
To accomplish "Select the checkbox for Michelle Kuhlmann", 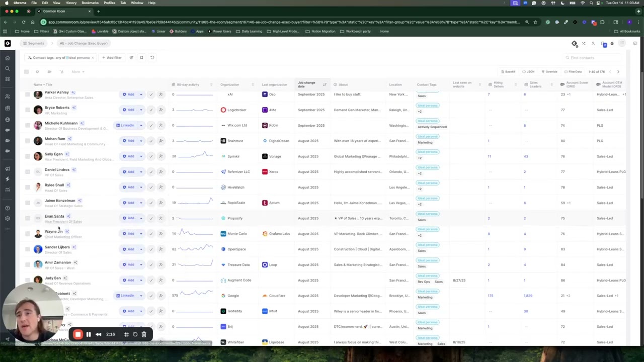I will point(28,125).
